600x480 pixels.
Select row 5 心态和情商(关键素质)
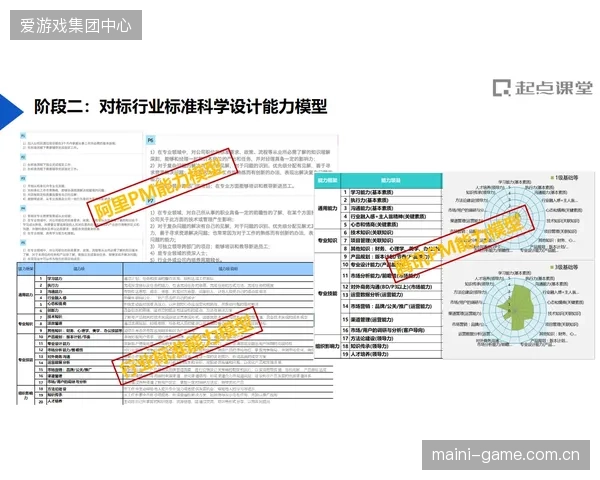click(x=391, y=224)
